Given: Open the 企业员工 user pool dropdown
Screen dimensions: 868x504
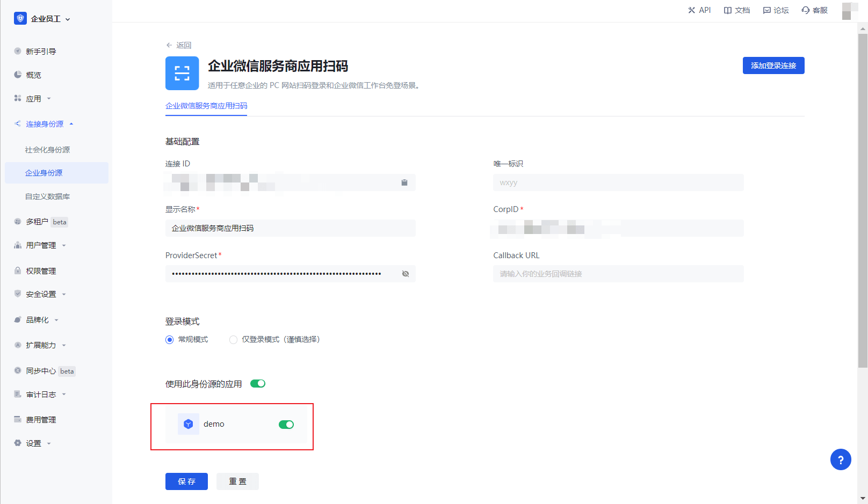Looking at the screenshot, I should (43, 19).
